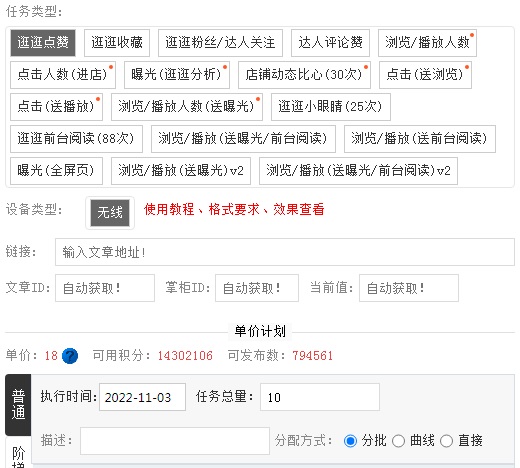Pick the 直接 distribution radio option
The height and width of the screenshot is (468, 520).
[x=446, y=441]
